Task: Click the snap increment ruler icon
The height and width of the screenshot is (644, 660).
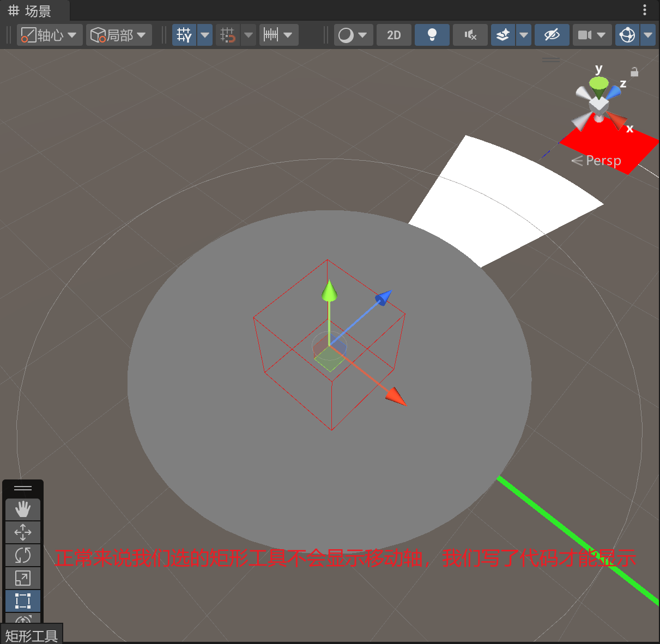Action: coord(271,35)
